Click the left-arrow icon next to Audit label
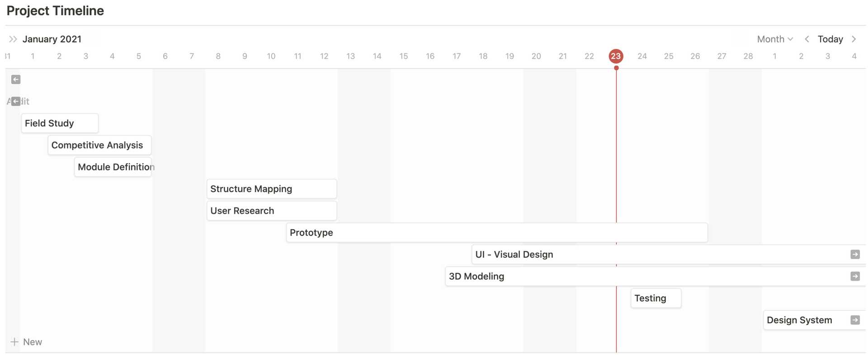This screenshot has width=868, height=359. pos(15,101)
